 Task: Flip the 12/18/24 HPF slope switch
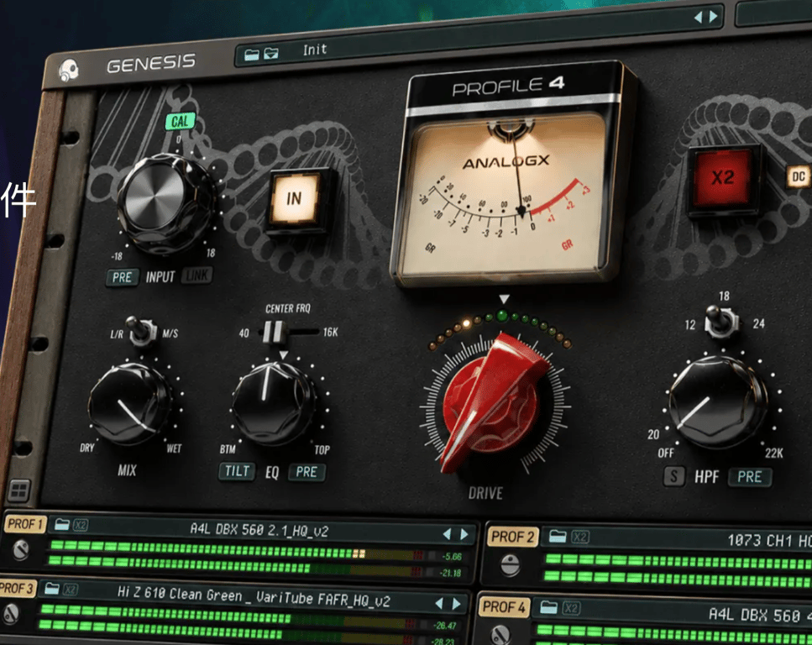tap(720, 322)
